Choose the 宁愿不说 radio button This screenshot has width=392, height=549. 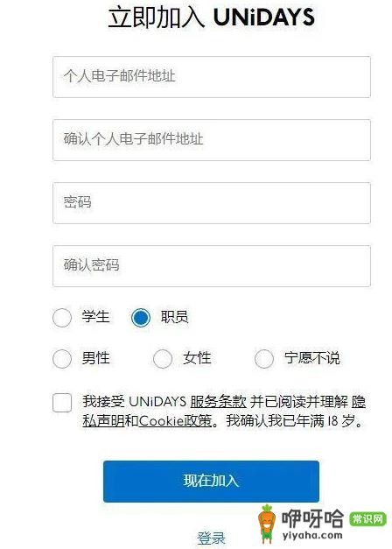coord(264,358)
